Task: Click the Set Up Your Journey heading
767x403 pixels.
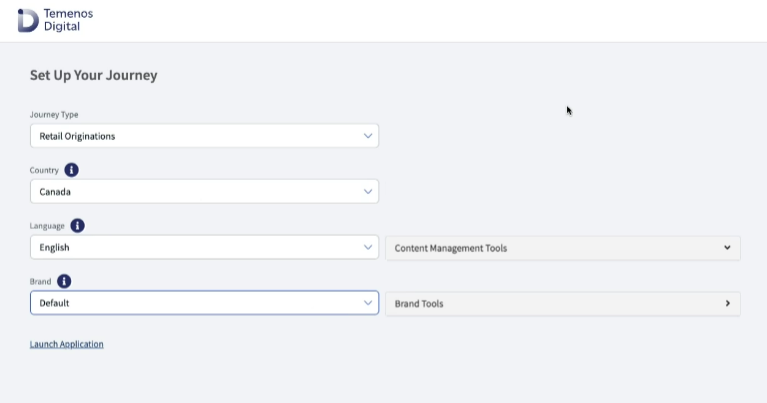Action: (x=93, y=75)
